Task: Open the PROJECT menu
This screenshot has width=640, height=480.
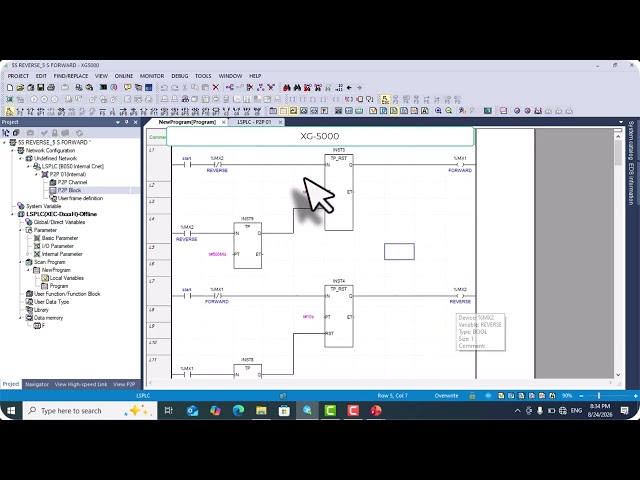Action: tap(18, 76)
